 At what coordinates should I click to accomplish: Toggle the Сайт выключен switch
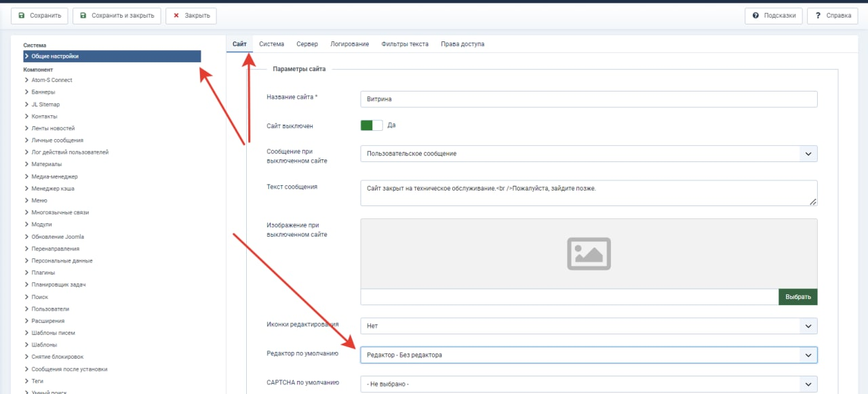[371, 125]
